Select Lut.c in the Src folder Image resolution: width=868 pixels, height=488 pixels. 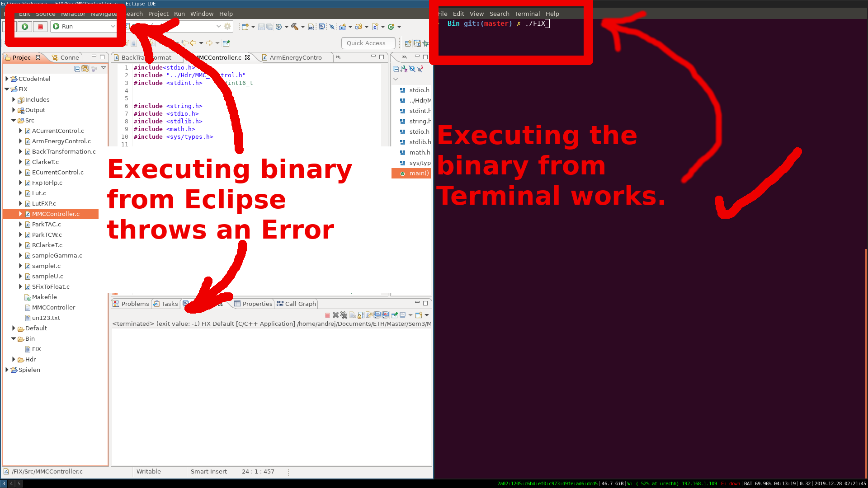click(39, 193)
